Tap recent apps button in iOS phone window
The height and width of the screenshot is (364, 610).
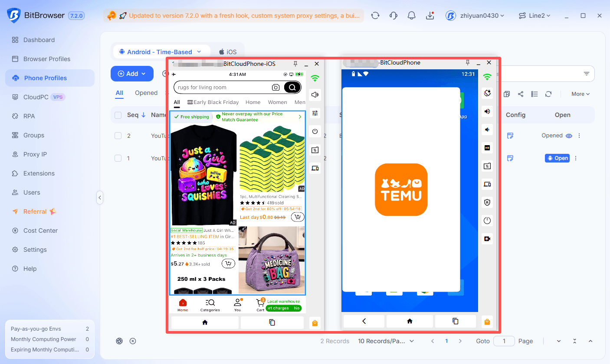pyautogui.click(x=272, y=322)
